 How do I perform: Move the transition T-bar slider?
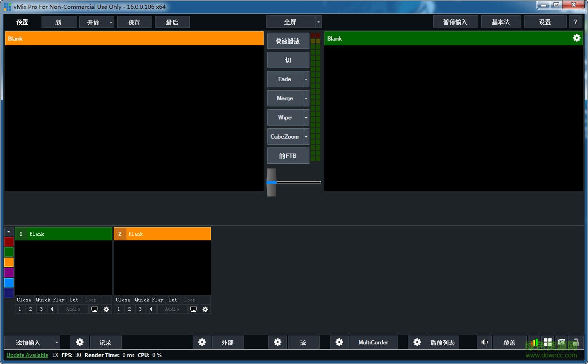272,182
